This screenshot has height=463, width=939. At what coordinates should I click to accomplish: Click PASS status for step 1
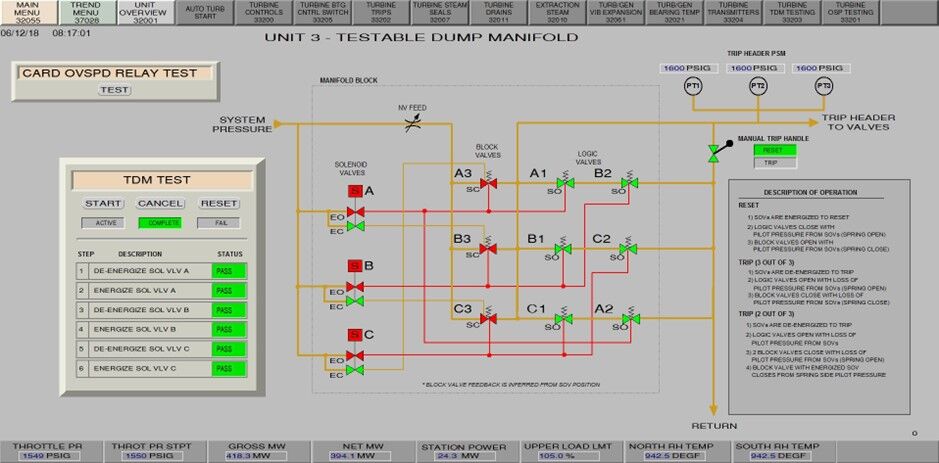[x=229, y=271]
